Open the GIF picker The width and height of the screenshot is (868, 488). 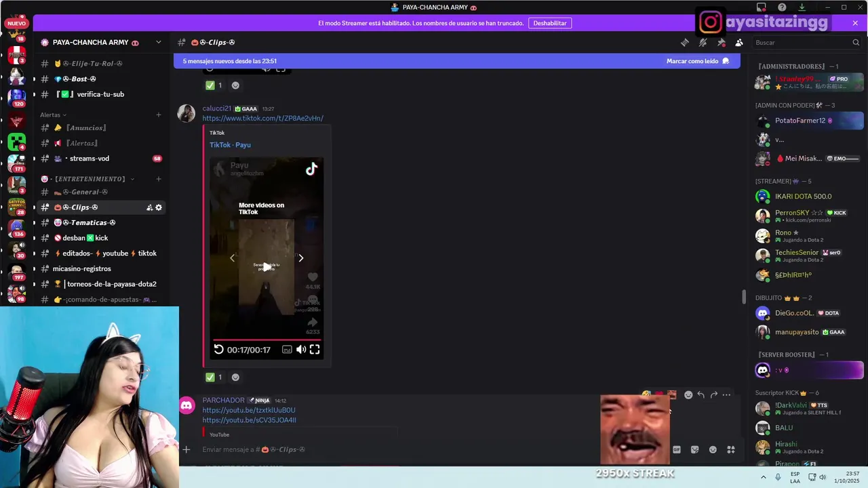(x=676, y=449)
